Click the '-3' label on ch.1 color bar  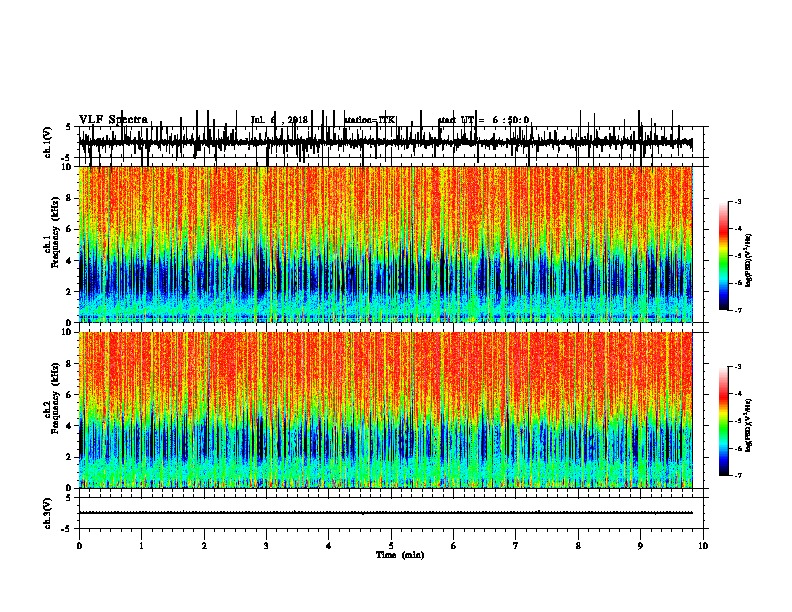point(738,201)
